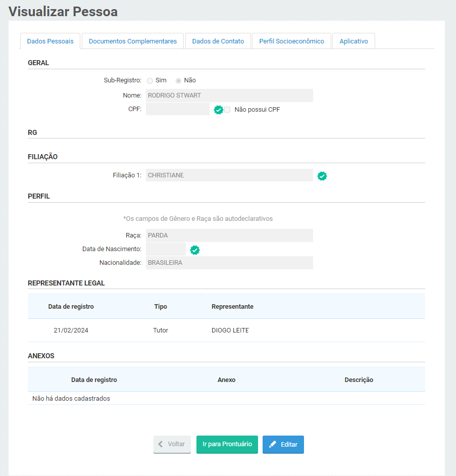
Task: Click the verified badge beside CPF field
Action: pos(218,110)
